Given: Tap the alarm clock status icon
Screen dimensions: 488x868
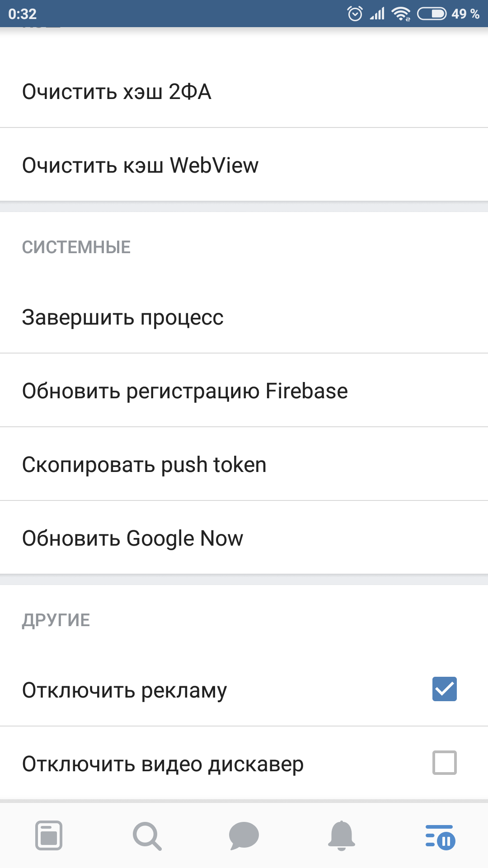Looking at the screenshot, I should point(355,14).
